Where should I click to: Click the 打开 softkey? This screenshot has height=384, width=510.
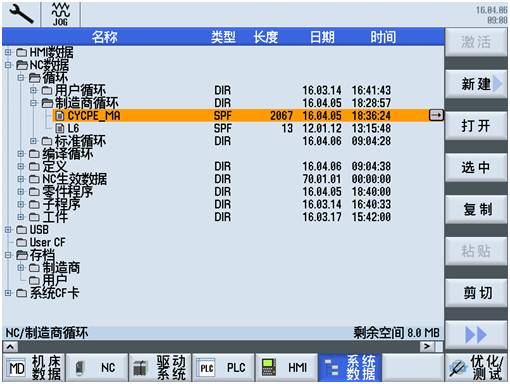pyautogui.click(x=476, y=126)
